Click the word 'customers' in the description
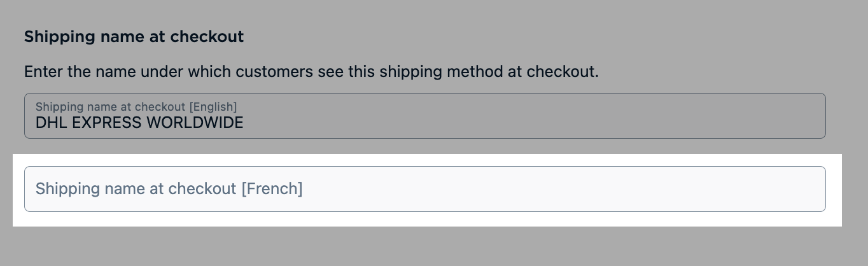 click(x=274, y=71)
